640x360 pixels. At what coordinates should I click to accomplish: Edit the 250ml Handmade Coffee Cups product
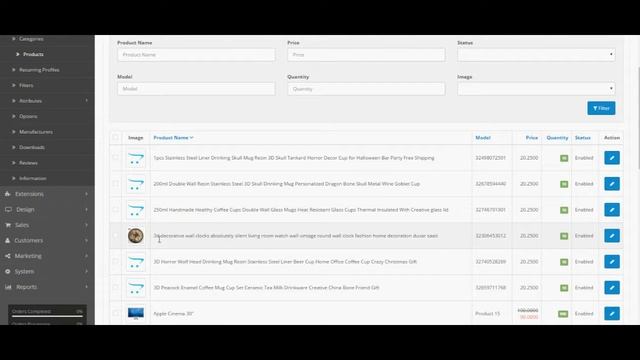pyautogui.click(x=612, y=210)
